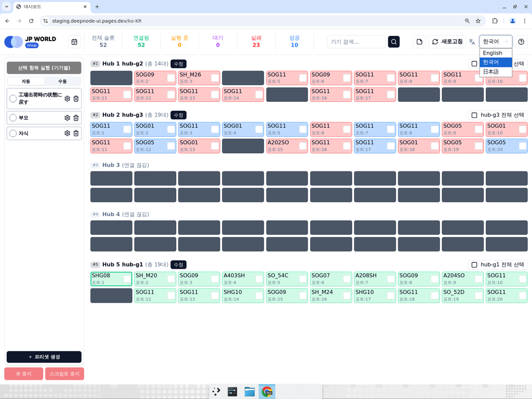
Task: Open the Chrome profile avatar
Action: [x=512, y=21]
